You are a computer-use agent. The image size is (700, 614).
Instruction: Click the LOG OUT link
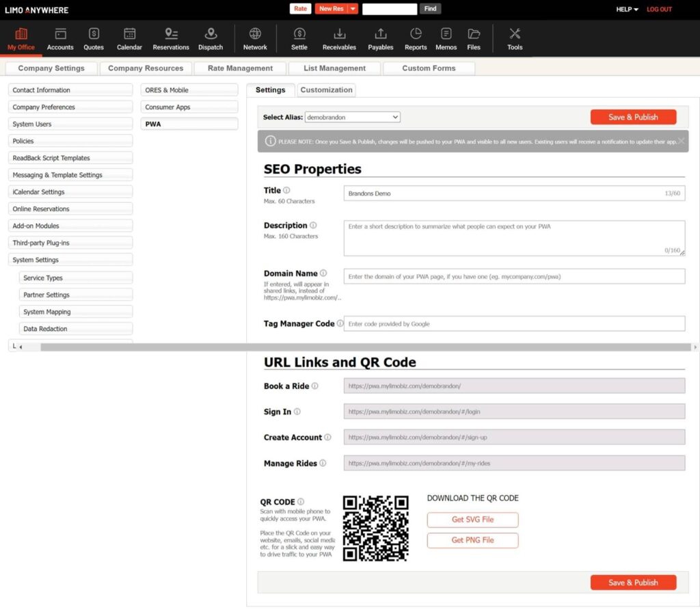point(659,10)
